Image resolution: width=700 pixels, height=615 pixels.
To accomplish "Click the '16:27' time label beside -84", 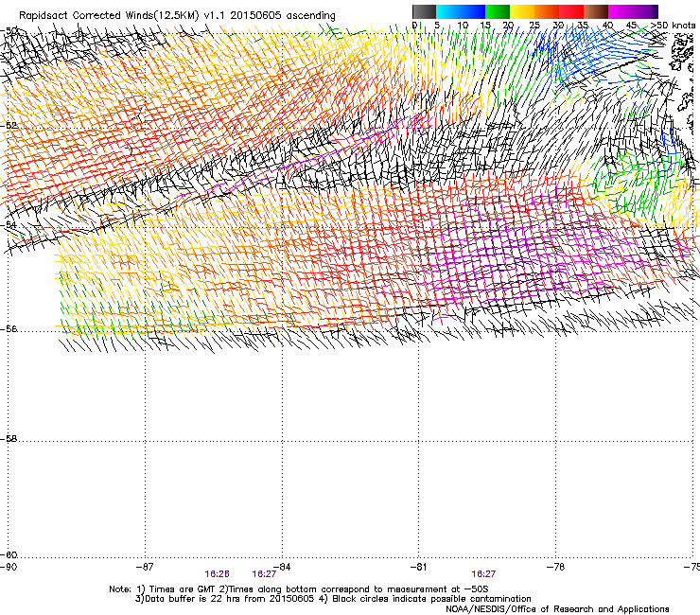I will 264,574.
